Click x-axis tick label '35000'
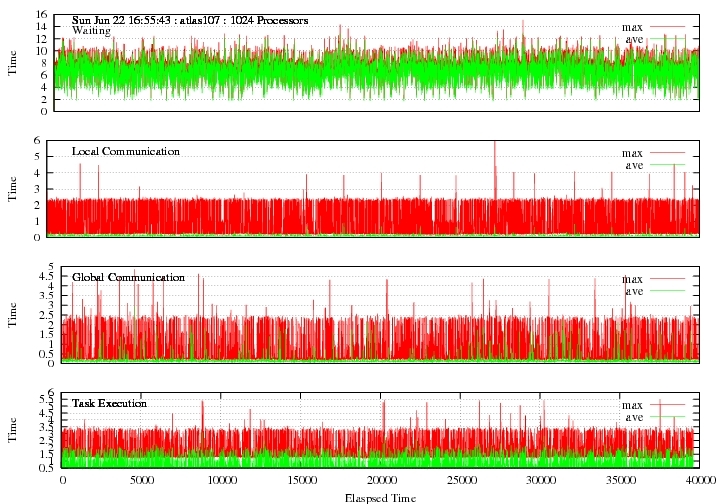This screenshot has width=720, height=504. coord(621,480)
